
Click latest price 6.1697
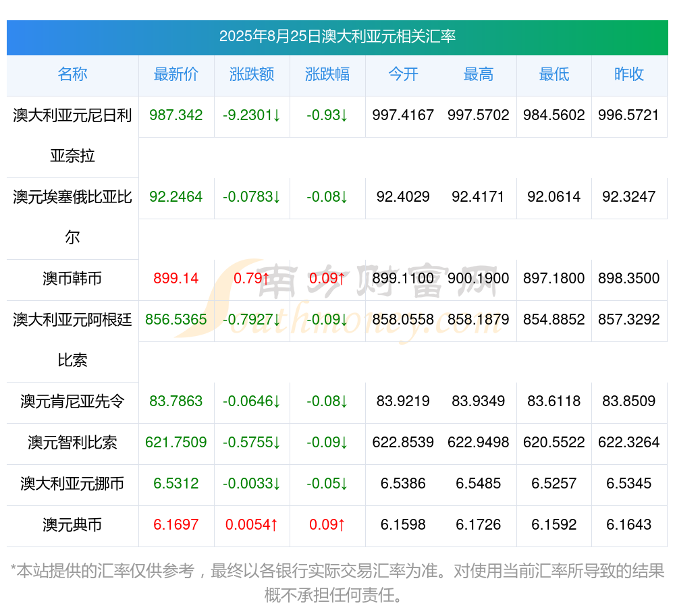coord(176,525)
